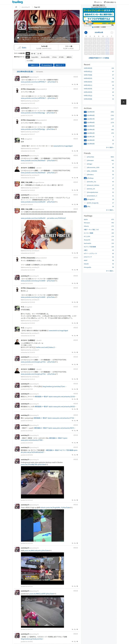The image size is (129, 644).
Task: Click オオヌキ avatar on tweet retweeted 23:20:39
Action: 17,169
